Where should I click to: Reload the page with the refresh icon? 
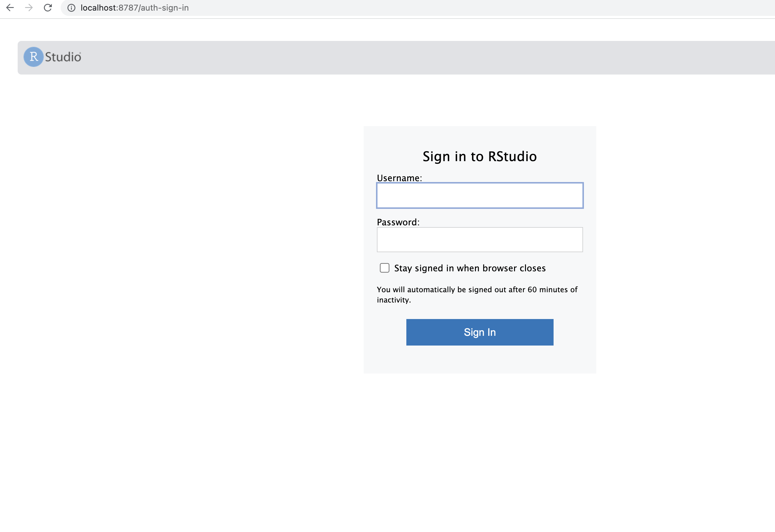pyautogui.click(x=48, y=8)
